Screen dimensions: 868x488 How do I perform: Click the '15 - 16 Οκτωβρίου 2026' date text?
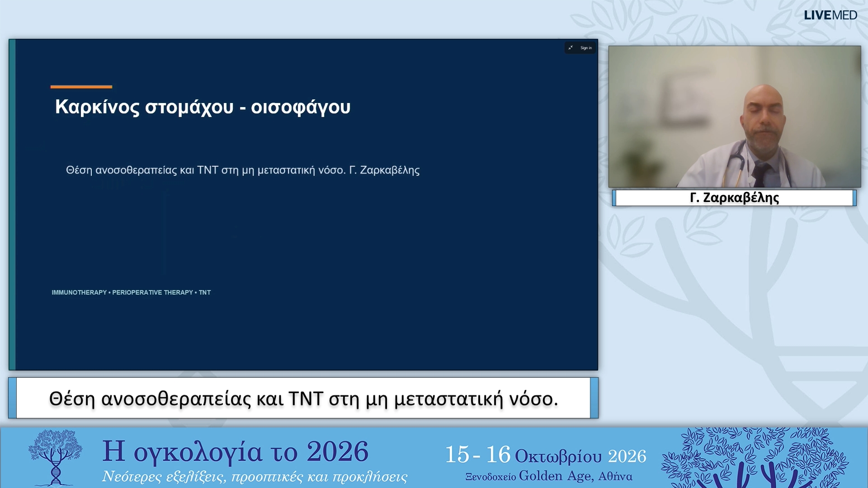coord(546,455)
